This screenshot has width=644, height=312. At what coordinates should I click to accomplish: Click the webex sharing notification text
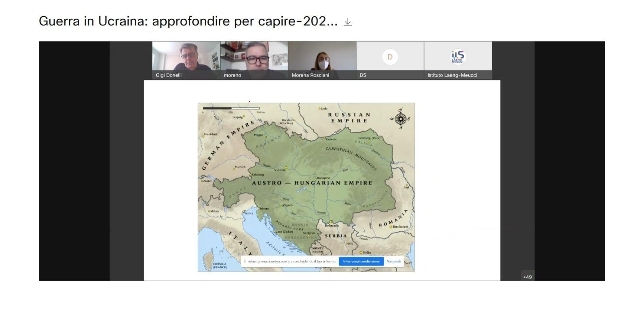coord(292,261)
